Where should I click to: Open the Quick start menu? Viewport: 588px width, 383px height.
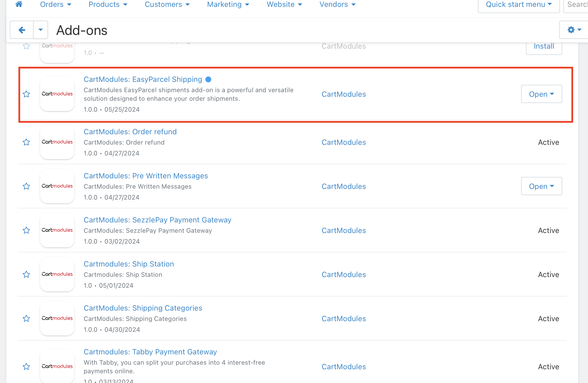[518, 4]
